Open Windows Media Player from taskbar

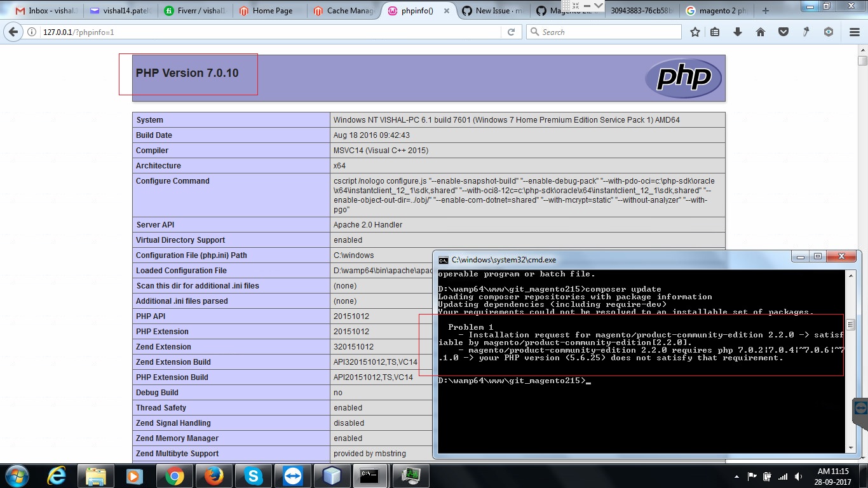[x=134, y=476]
